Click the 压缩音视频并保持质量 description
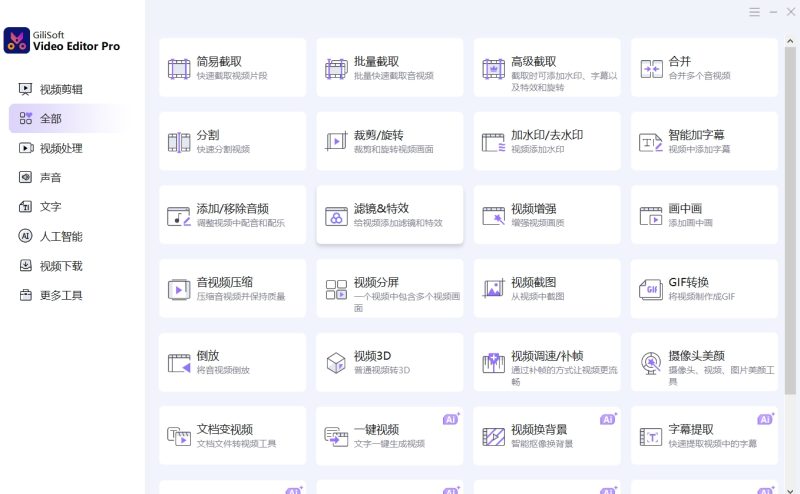 [x=241, y=296]
